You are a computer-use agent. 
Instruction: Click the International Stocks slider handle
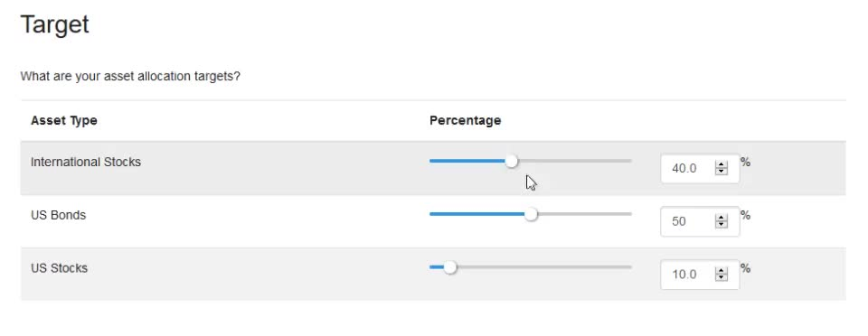coord(512,162)
